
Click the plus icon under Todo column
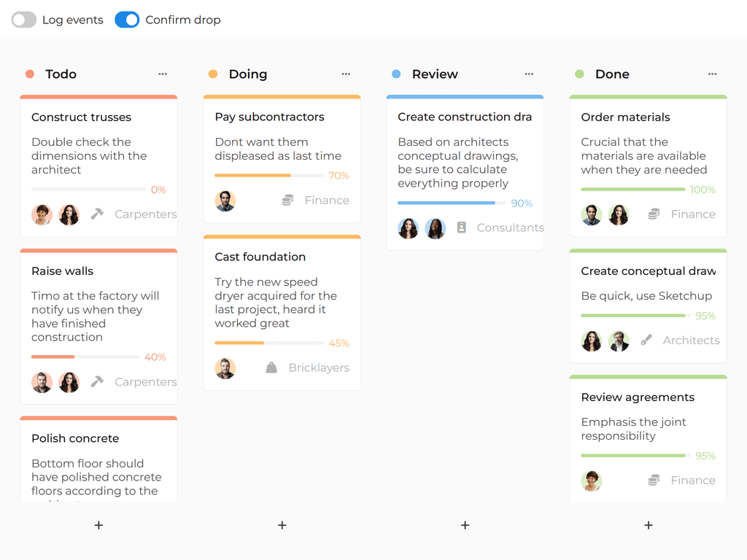(99, 525)
